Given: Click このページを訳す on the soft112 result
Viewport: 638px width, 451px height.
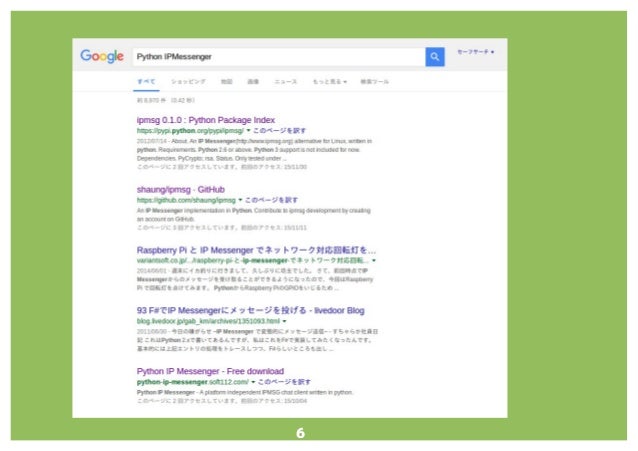Looking at the screenshot, I should (x=284, y=382).
